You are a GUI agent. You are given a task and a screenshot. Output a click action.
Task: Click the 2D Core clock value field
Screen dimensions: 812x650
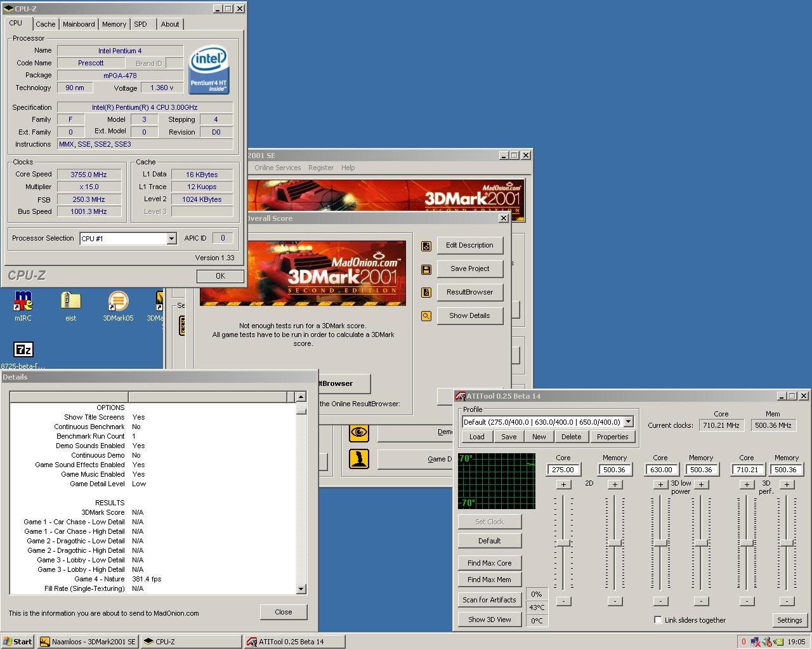(563, 470)
